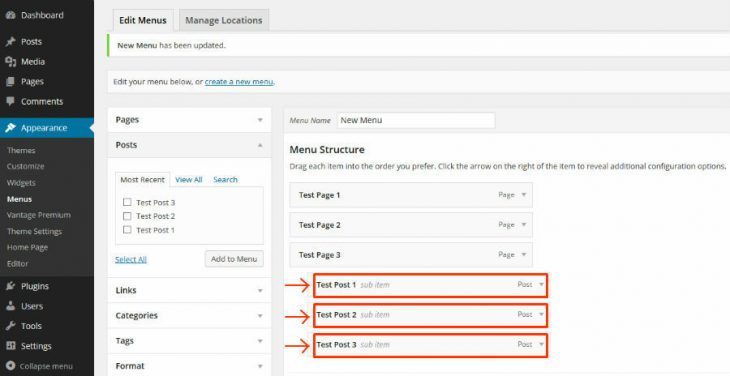This screenshot has height=376, width=730.
Task: Click the Media icon in sidebar
Action: coord(10,62)
